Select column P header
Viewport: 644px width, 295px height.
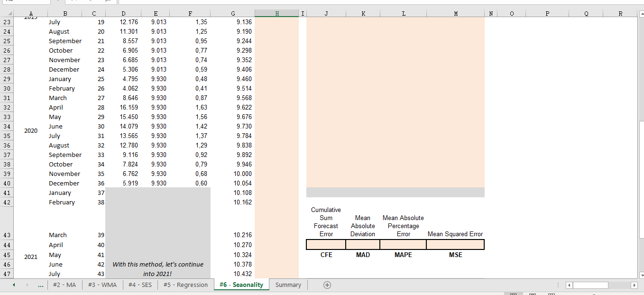547,14
